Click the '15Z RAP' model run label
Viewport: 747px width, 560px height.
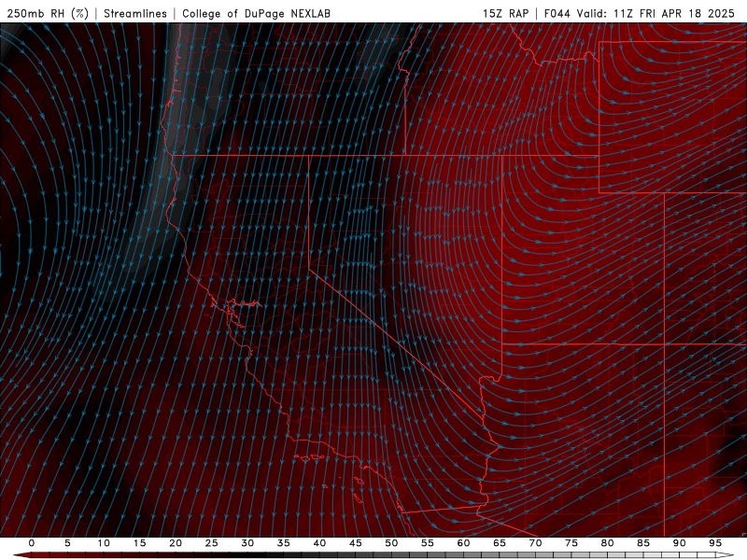pyautogui.click(x=505, y=13)
